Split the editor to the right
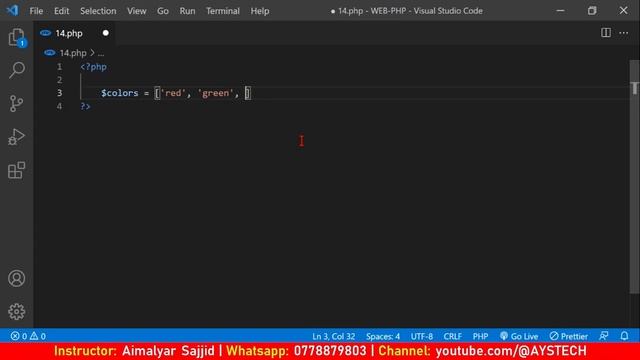Viewport: 640px width, 360px height. pyautogui.click(x=606, y=33)
